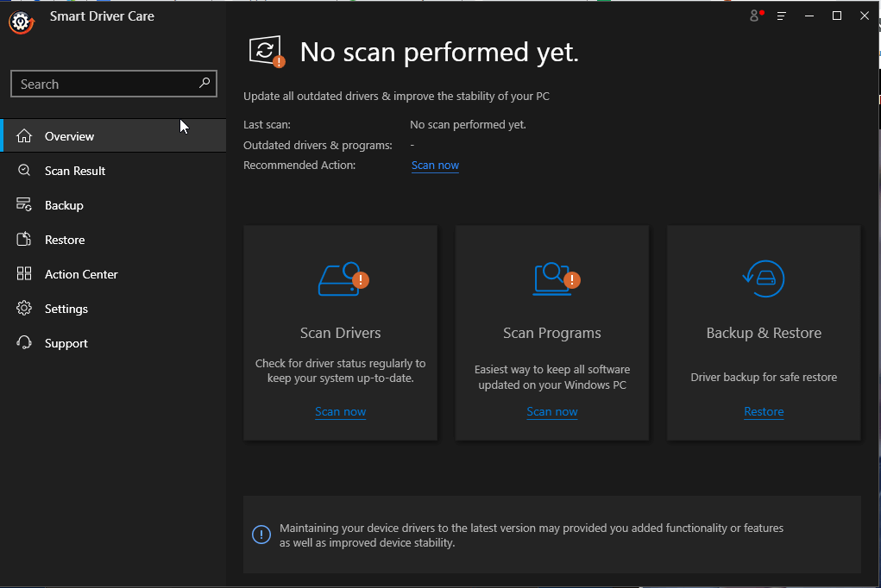The width and height of the screenshot is (881, 588).
Task: Open Scan Result using its magnifier sidebar icon
Action: (x=25, y=170)
